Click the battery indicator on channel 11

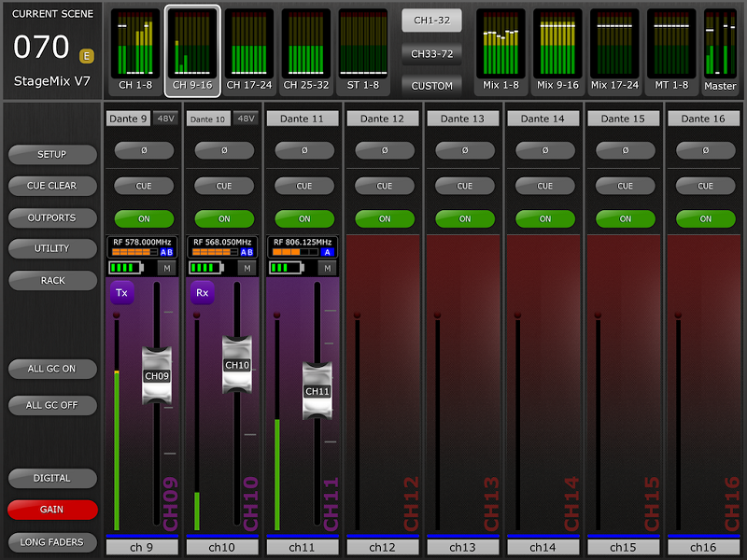point(287,268)
